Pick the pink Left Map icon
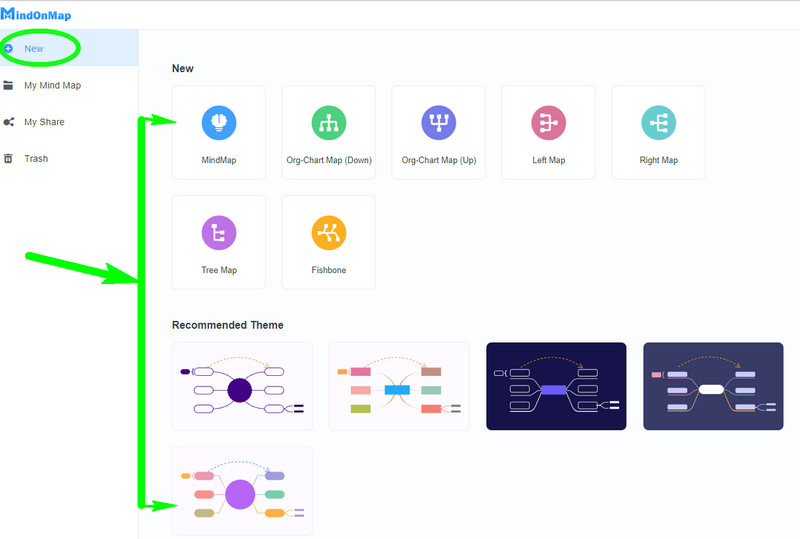 [x=548, y=123]
